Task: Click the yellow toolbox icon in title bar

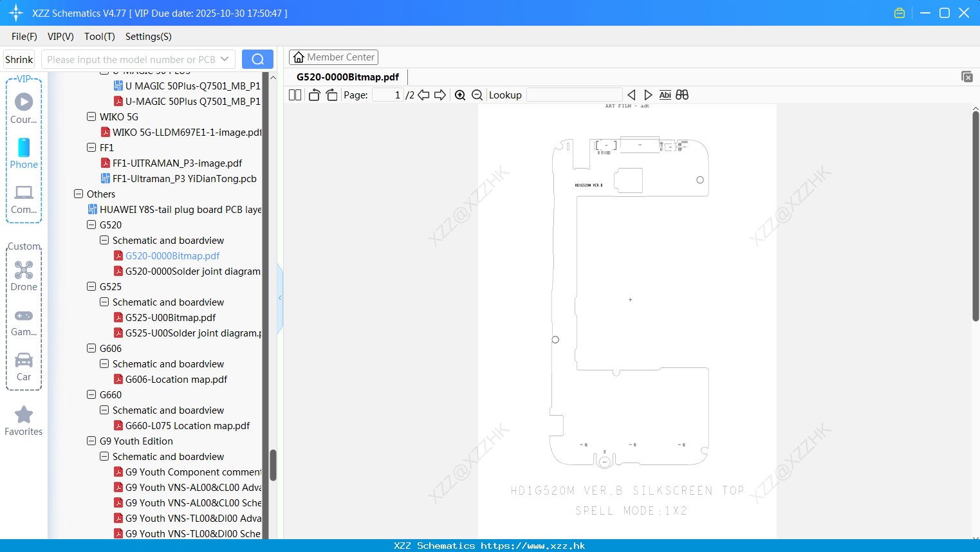Action: click(900, 13)
